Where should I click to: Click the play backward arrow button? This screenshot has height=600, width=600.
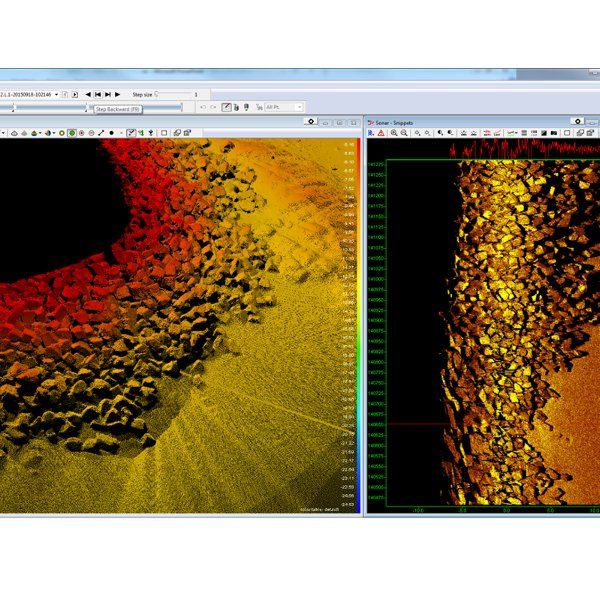(x=88, y=94)
